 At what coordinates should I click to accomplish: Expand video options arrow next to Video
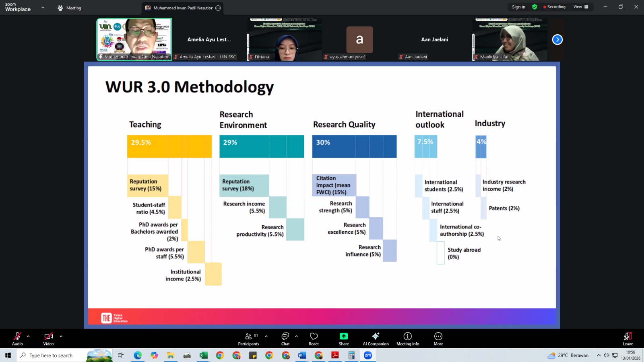coord(61,336)
